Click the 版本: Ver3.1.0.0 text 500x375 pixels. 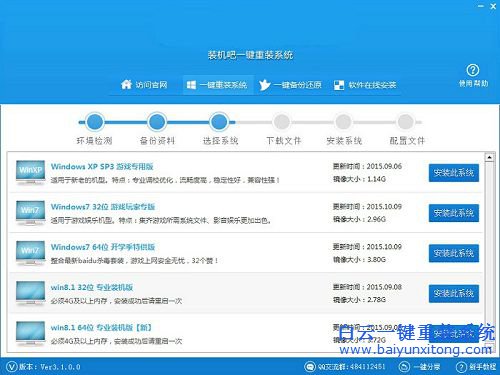(50, 367)
